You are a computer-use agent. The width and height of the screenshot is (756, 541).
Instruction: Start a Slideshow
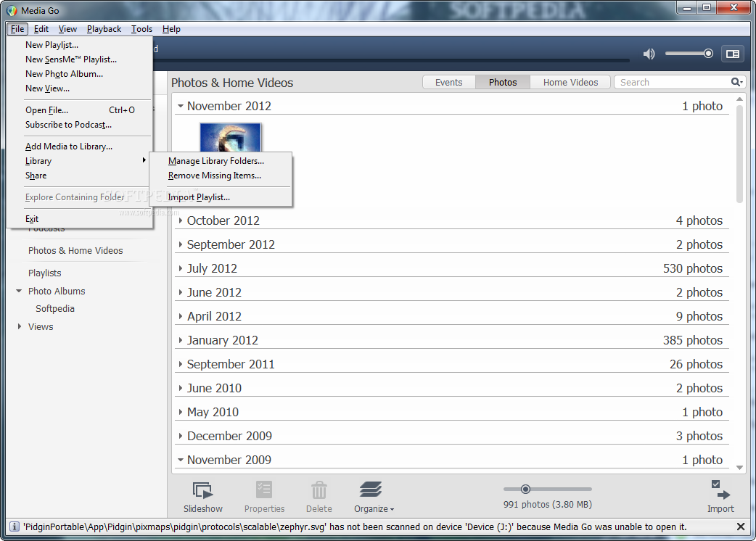click(x=203, y=497)
